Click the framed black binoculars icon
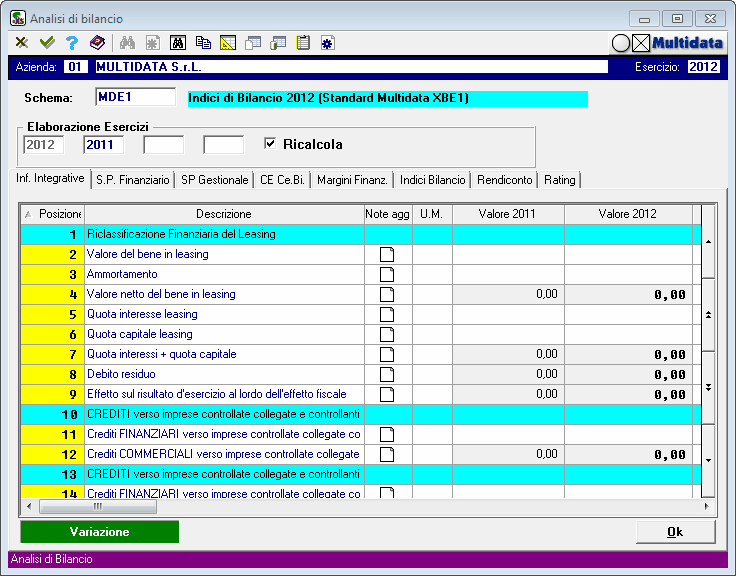Image resolution: width=736 pixels, height=576 pixels. click(x=178, y=43)
